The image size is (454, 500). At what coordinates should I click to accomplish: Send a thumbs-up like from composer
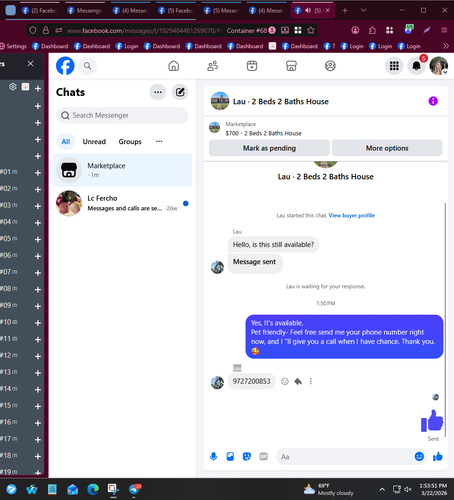click(438, 456)
